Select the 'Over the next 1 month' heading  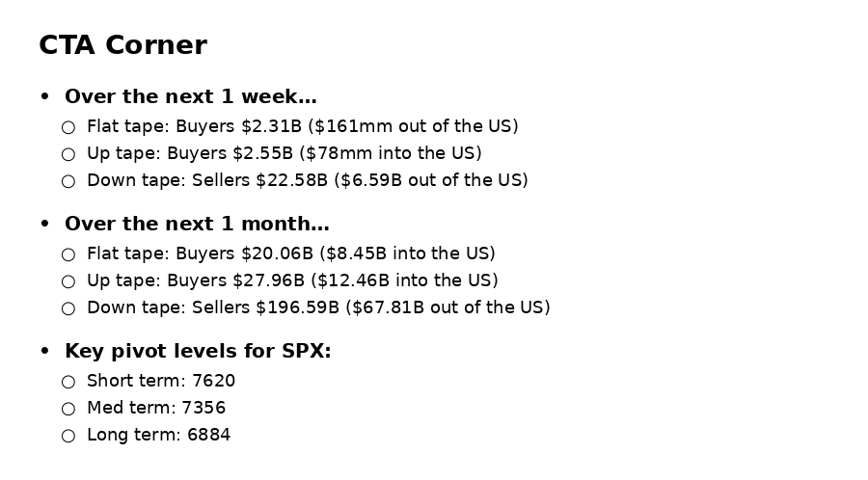coord(197,224)
